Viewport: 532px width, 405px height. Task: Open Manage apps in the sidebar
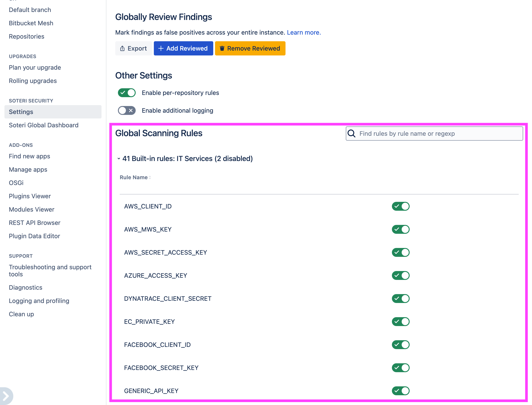point(28,169)
